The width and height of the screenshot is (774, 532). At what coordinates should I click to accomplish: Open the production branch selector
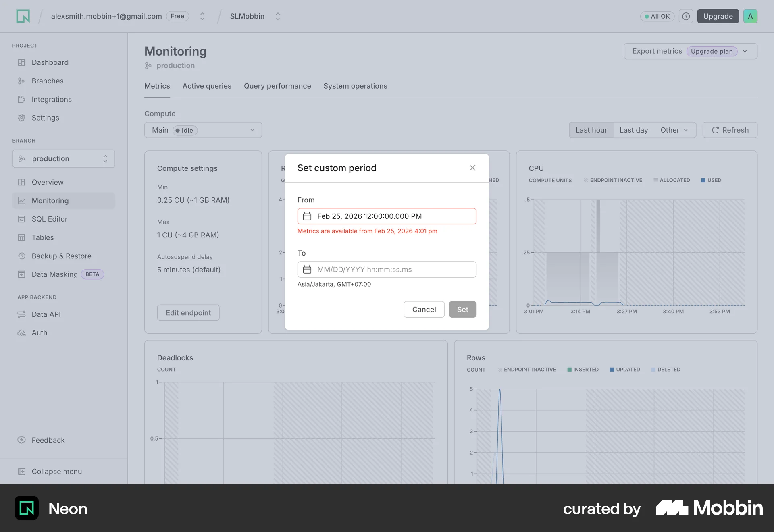click(64, 159)
